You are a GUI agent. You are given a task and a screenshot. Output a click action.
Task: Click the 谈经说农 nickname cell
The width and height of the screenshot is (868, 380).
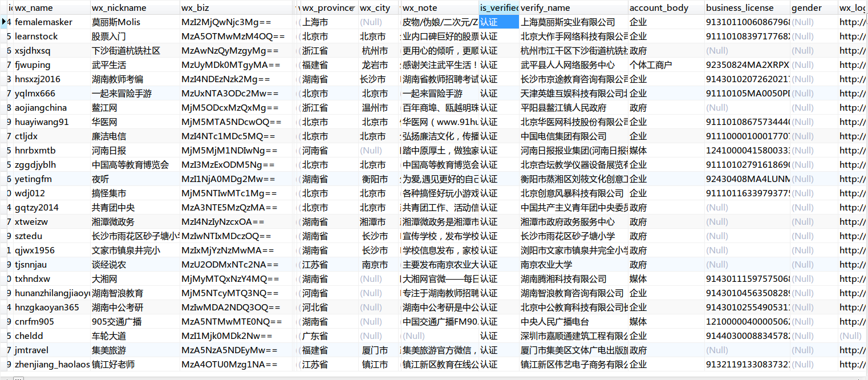[x=135, y=265]
